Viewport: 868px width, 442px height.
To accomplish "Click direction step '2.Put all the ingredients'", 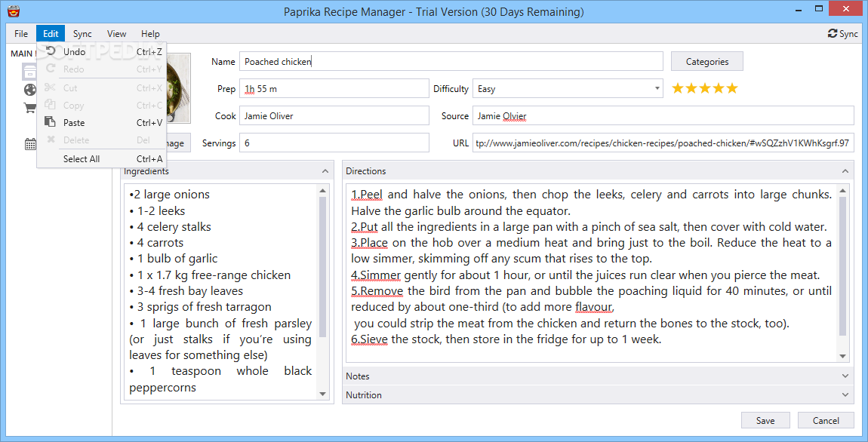I will coord(589,227).
